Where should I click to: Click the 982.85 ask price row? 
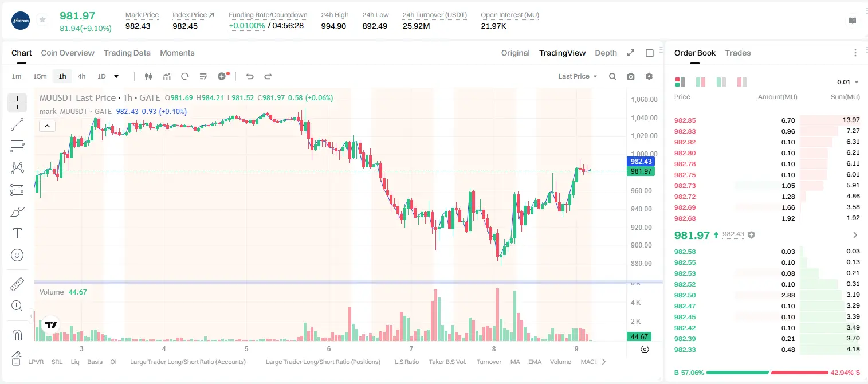767,120
